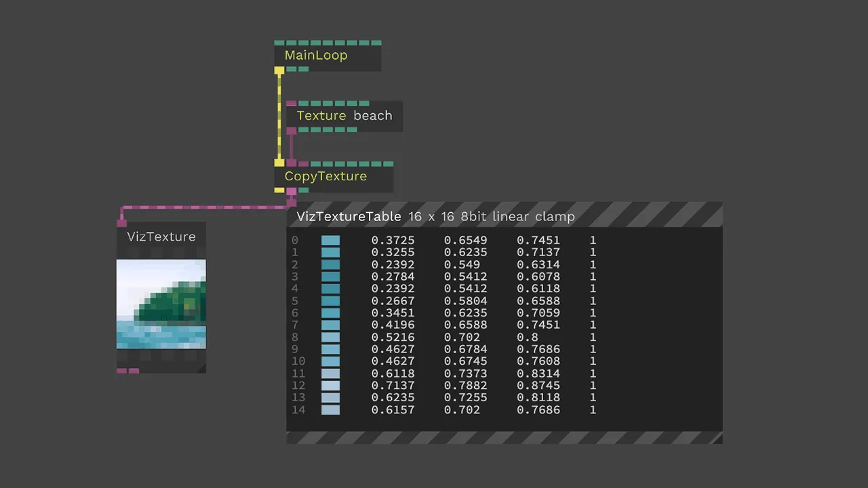Click row index 14 in the table
Image resolution: width=868 pixels, height=488 pixels.
[298, 410]
